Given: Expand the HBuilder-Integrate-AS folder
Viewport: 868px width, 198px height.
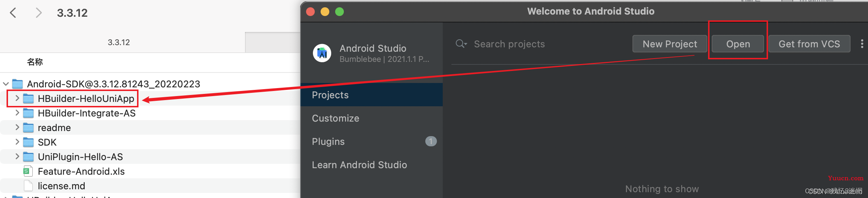Looking at the screenshot, I should click(x=17, y=113).
